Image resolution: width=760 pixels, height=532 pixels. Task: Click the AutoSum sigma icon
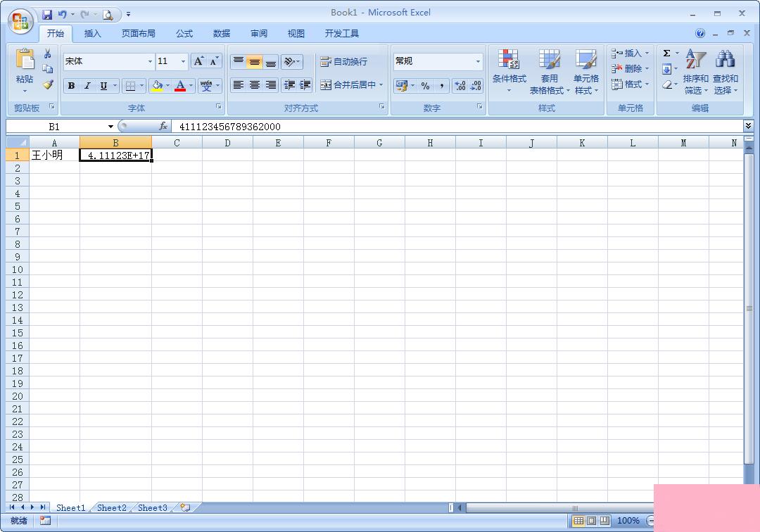coord(667,53)
